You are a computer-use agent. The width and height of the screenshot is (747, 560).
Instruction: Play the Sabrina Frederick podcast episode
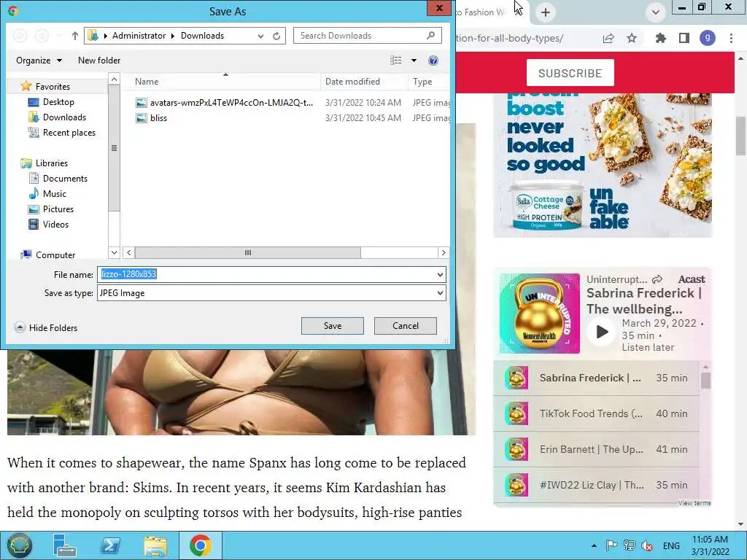[x=601, y=332]
